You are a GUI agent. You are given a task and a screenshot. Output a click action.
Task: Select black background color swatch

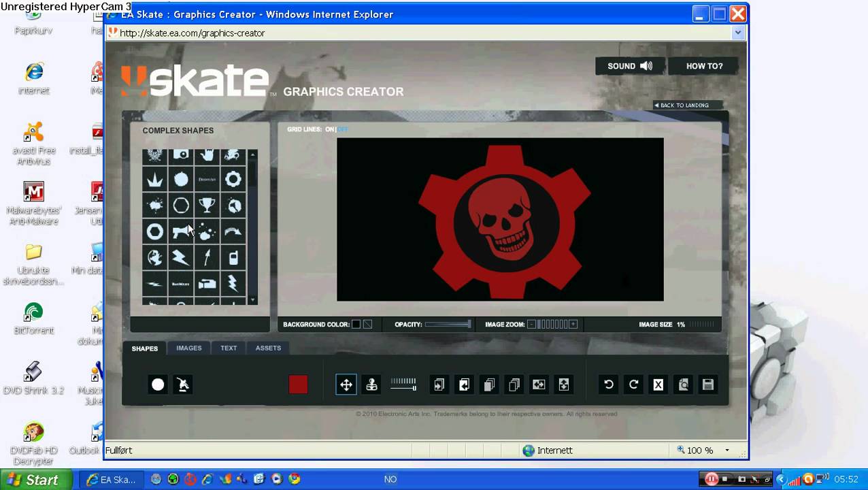356,325
